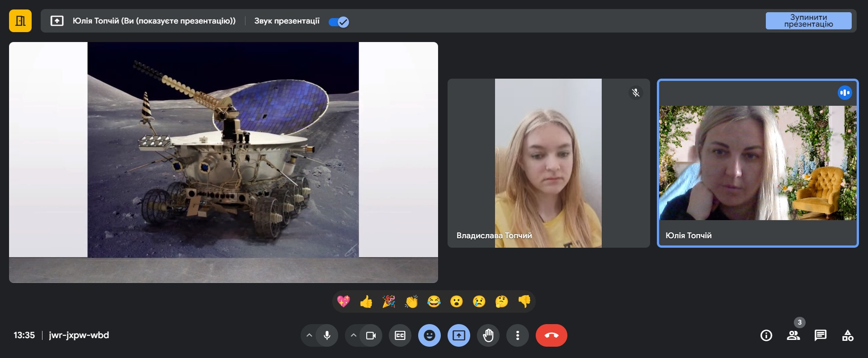The height and width of the screenshot is (358, 868).
Task: Turn off the camera
Action: [371, 335]
